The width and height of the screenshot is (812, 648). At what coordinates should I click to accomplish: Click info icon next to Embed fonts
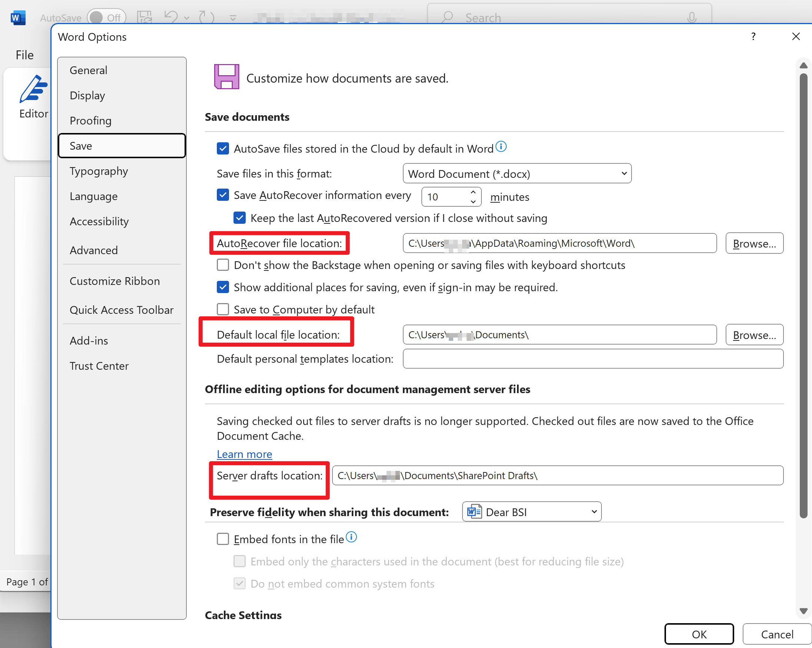click(x=351, y=537)
